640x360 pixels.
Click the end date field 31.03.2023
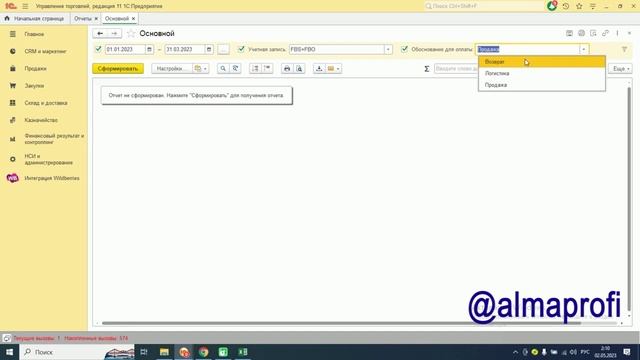coord(185,49)
